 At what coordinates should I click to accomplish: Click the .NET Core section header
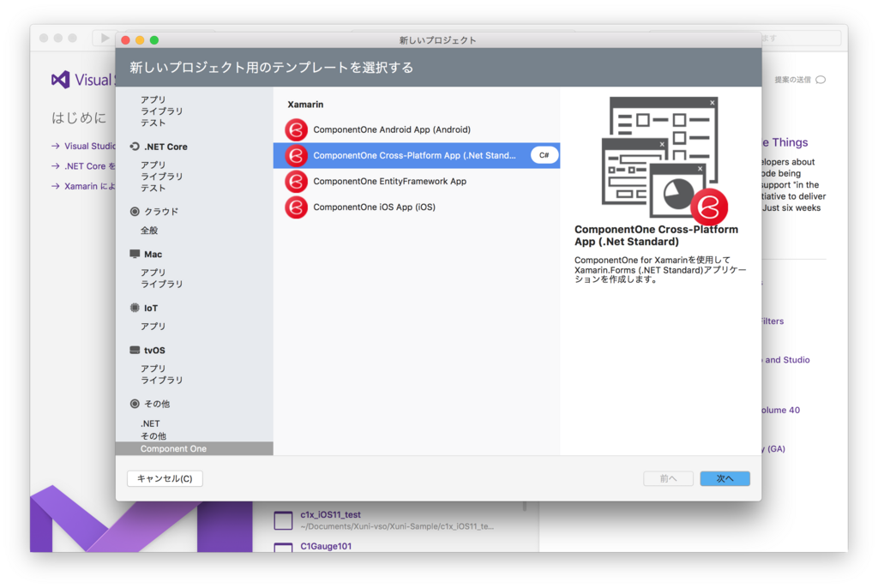click(165, 147)
